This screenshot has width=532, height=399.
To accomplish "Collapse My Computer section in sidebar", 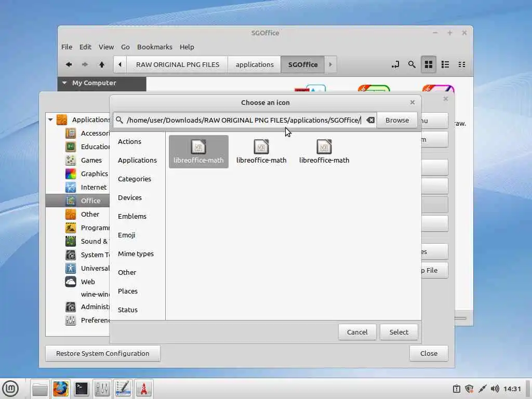I will pos(64,83).
